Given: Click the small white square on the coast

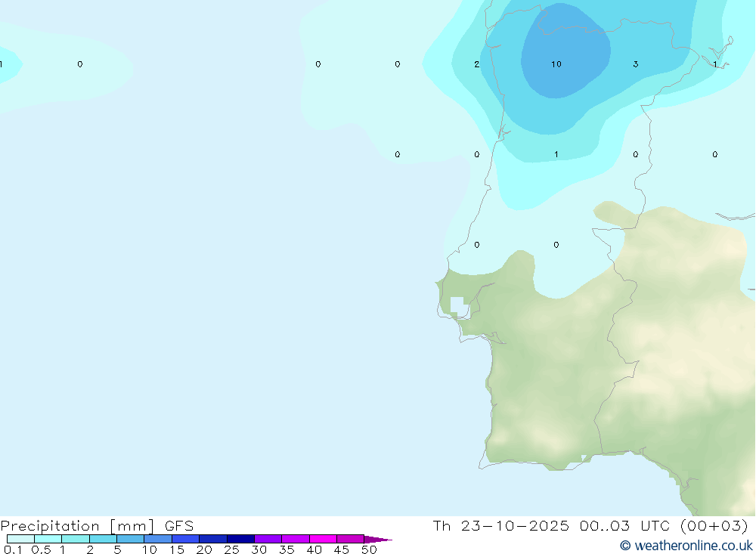Looking at the screenshot, I should (x=458, y=306).
